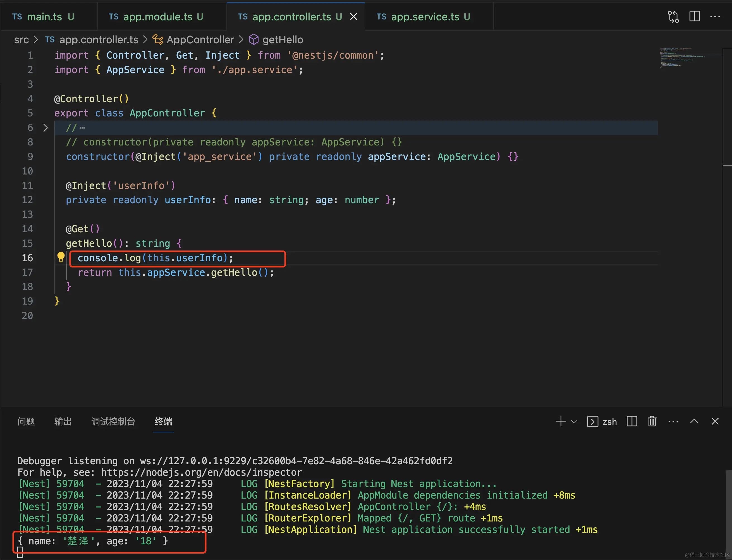
Task: Click line number 9 in gutter
Action: click(x=30, y=156)
